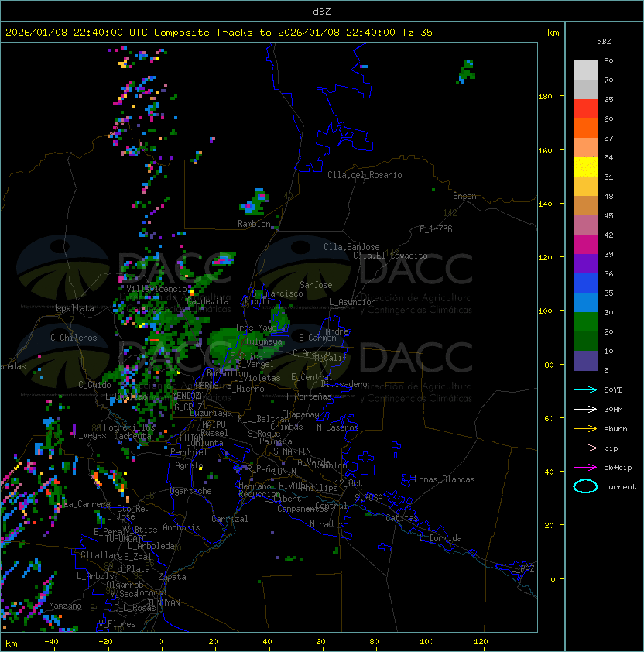
Task: Click the Uspallata map label
Action: pos(73,308)
